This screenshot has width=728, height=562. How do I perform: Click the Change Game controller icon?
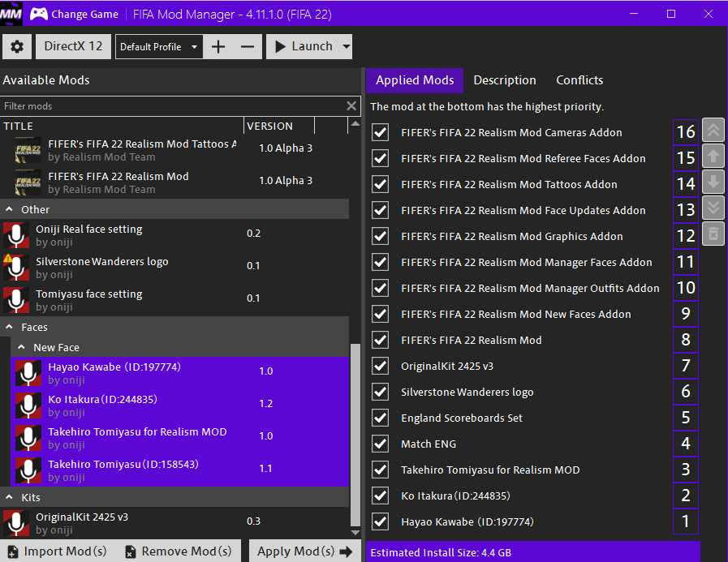[x=39, y=14]
